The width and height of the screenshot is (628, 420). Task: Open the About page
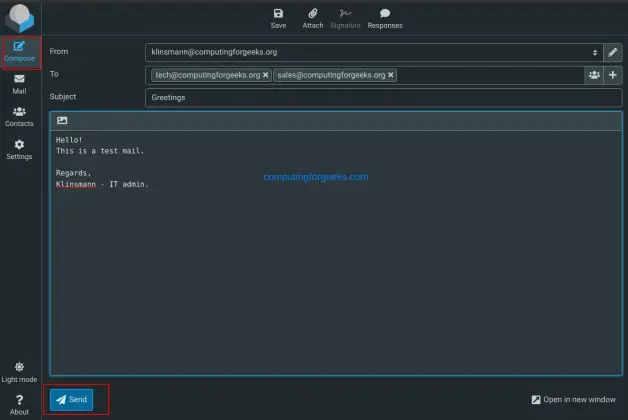pyautogui.click(x=19, y=404)
